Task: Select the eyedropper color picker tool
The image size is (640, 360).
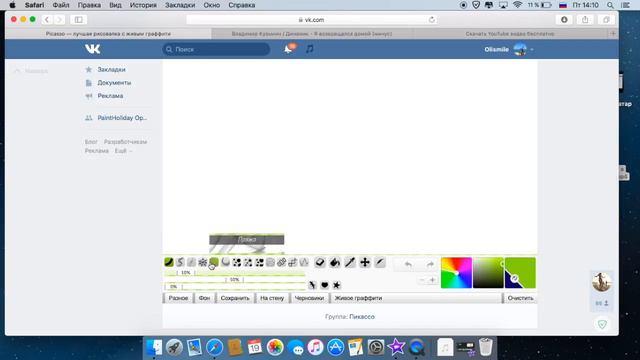Action: (350, 262)
